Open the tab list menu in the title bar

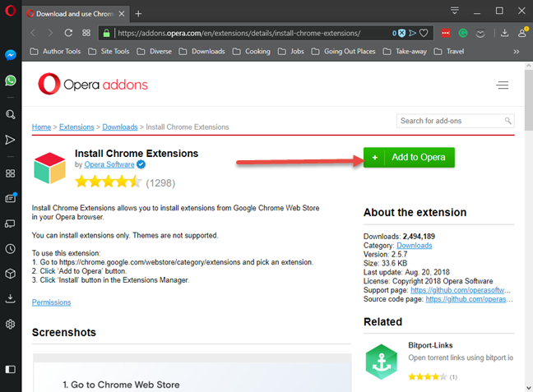[x=455, y=11]
